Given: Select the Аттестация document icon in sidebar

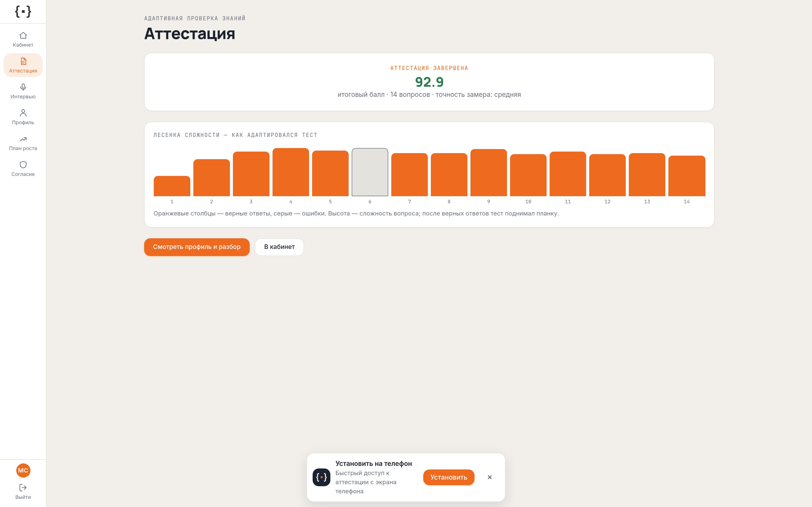Looking at the screenshot, I should pyautogui.click(x=23, y=61).
